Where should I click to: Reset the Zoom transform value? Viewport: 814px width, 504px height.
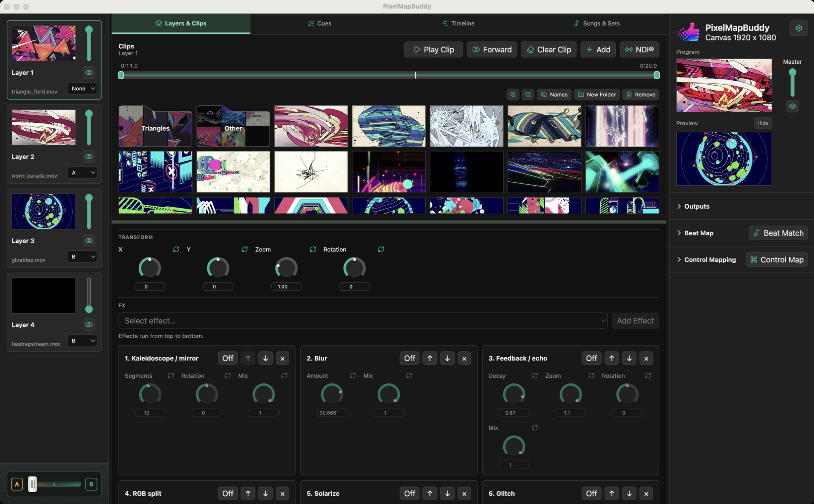point(313,249)
